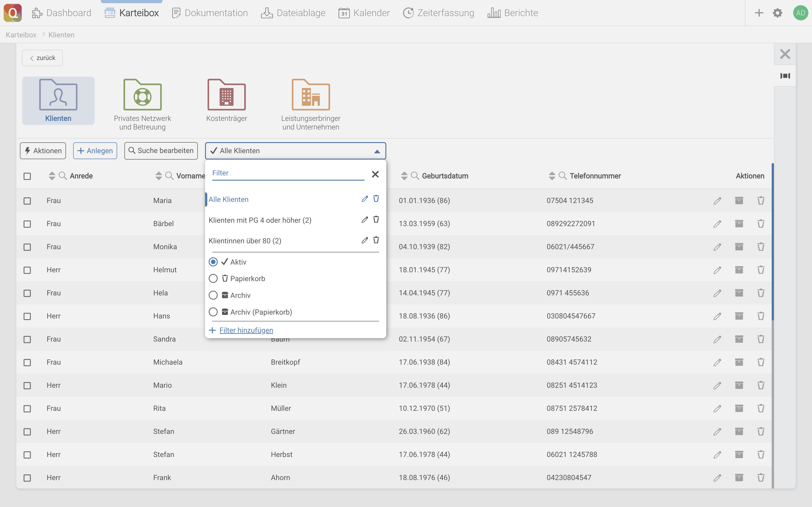Delete 'Klienten mit PG 4 oder höher' filter

point(376,220)
